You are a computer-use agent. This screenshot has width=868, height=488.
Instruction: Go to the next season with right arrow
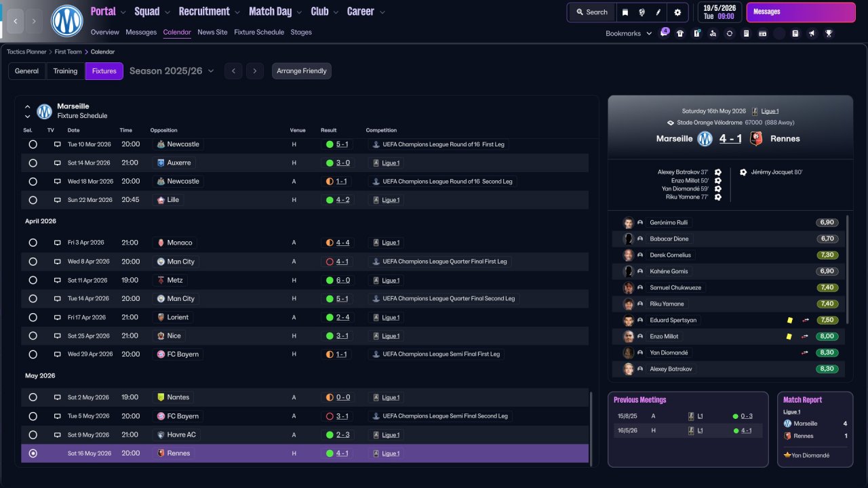[x=254, y=71]
